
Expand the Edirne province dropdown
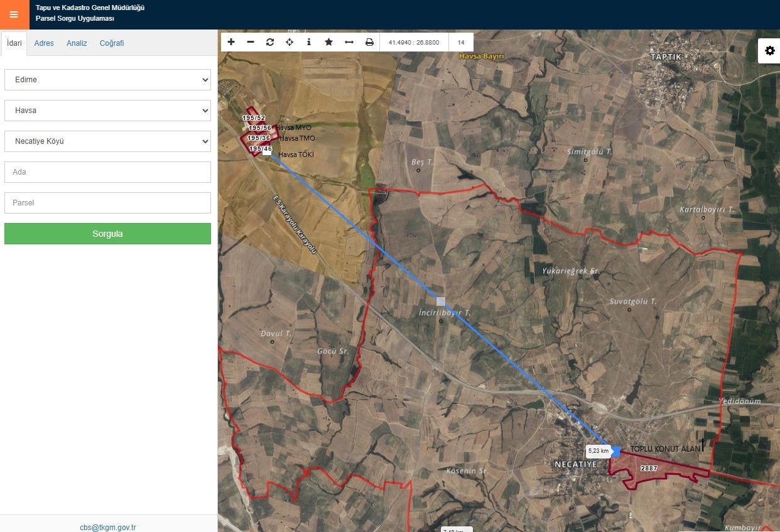(x=107, y=80)
